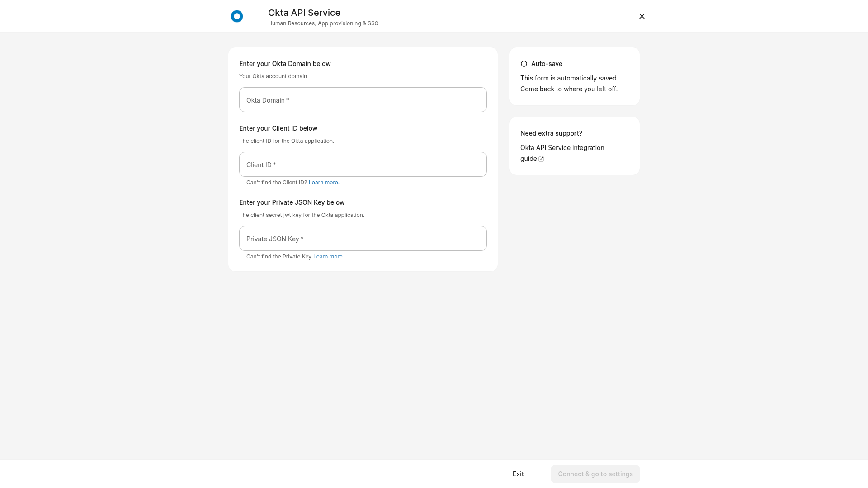The width and height of the screenshot is (868, 488).
Task: Select the 'Okta API Service' title text
Action: [x=304, y=13]
